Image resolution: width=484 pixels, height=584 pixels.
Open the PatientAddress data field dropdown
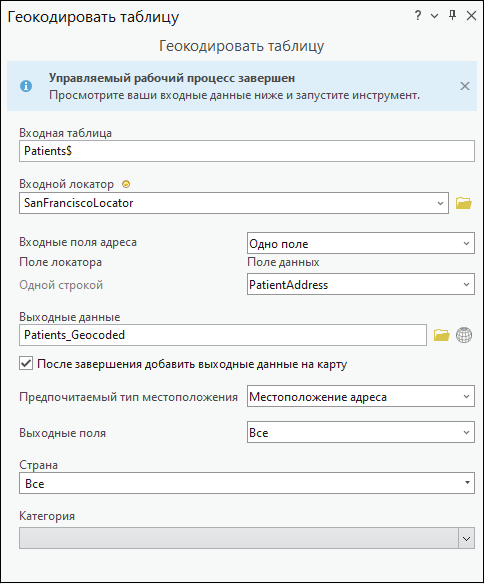click(466, 285)
